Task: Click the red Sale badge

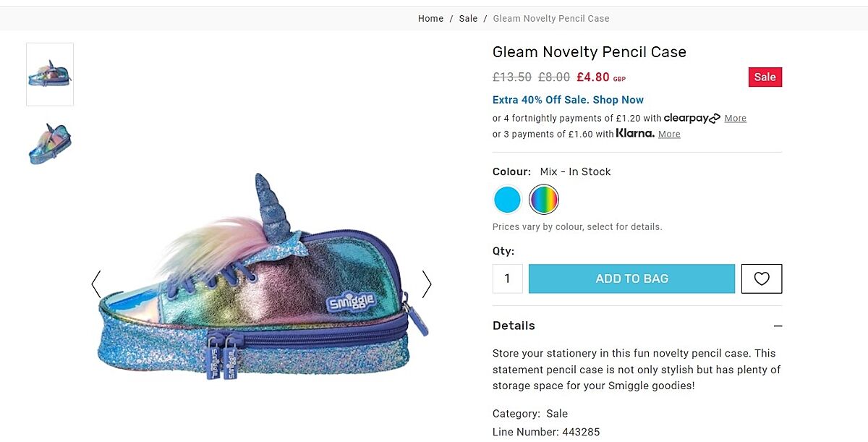Action: pyautogui.click(x=765, y=77)
